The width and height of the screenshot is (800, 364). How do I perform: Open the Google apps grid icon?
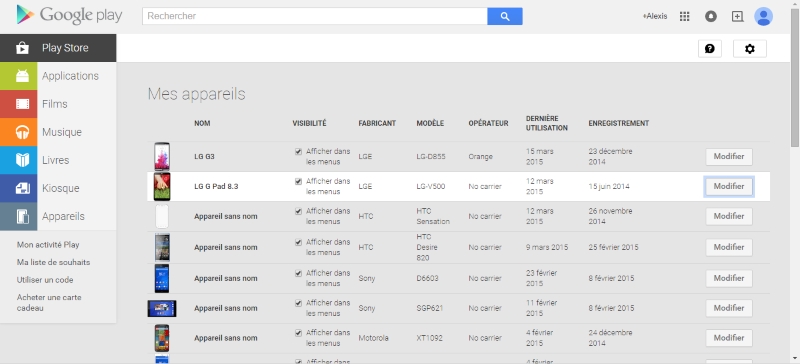point(685,16)
